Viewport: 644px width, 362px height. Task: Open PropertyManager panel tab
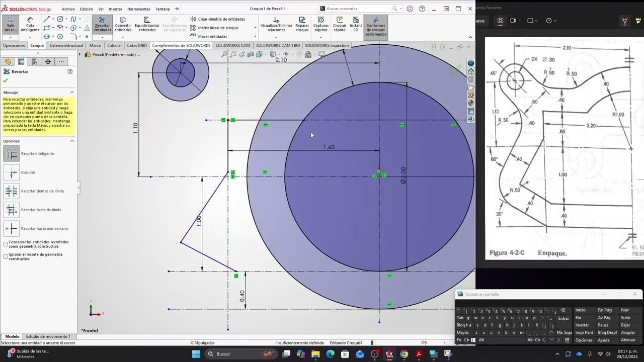21,62
